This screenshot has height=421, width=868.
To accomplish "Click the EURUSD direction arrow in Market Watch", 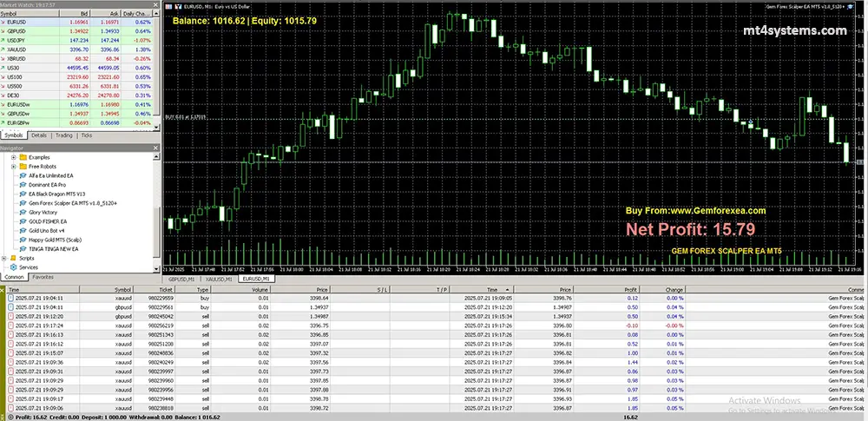I will point(3,22).
